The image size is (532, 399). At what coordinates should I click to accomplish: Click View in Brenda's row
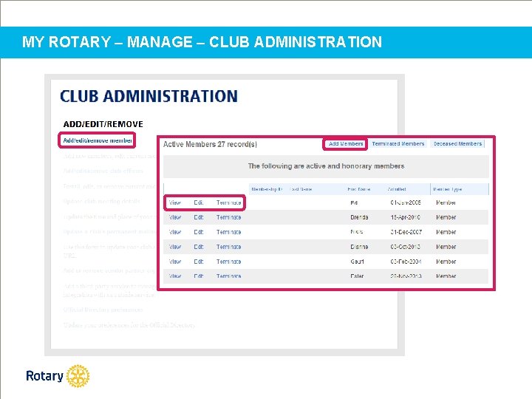(175, 217)
